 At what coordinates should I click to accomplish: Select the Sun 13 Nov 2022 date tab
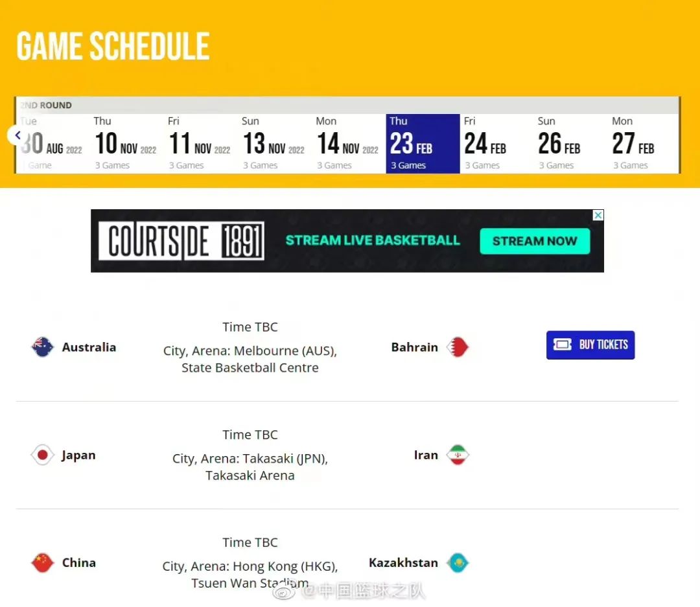click(x=275, y=143)
